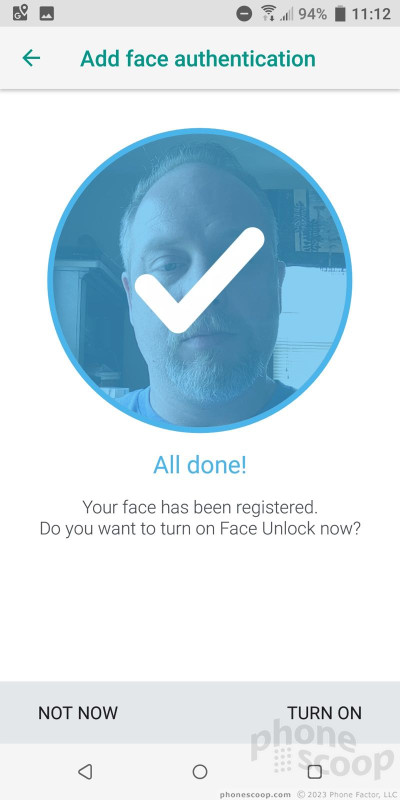Tap the recent apps square button
Screen dimensions: 400x800
point(315,771)
